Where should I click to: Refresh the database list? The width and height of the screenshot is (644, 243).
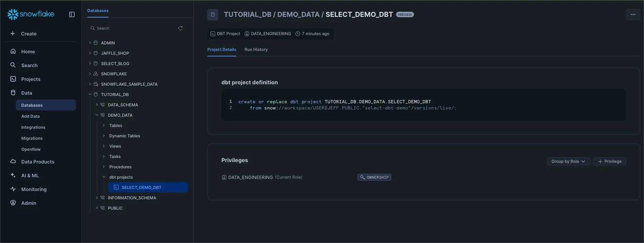(x=181, y=28)
